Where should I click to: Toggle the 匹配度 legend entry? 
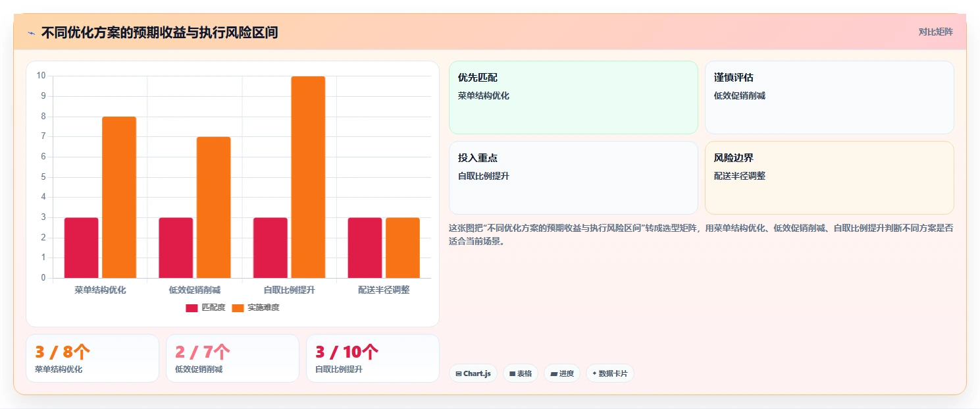click(205, 308)
